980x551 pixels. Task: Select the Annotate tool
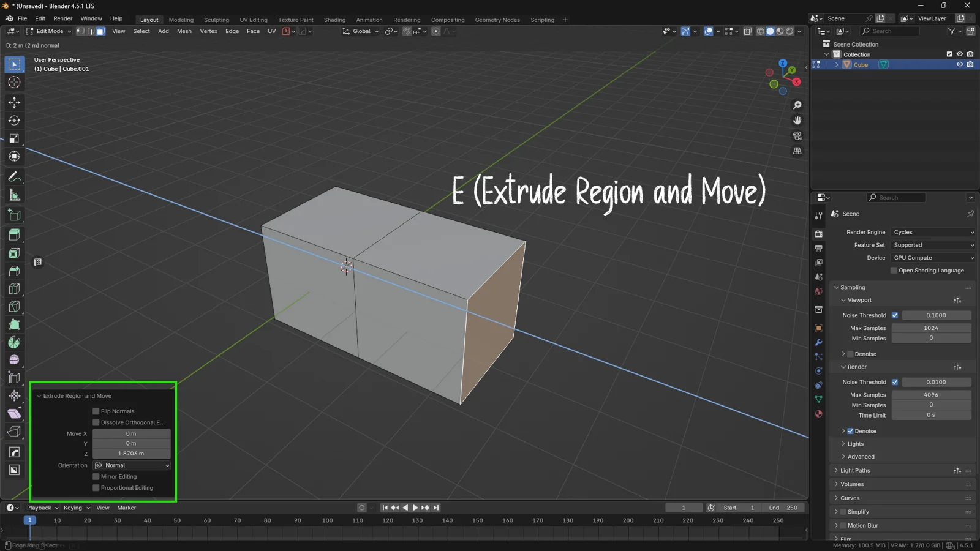(x=14, y=177)
